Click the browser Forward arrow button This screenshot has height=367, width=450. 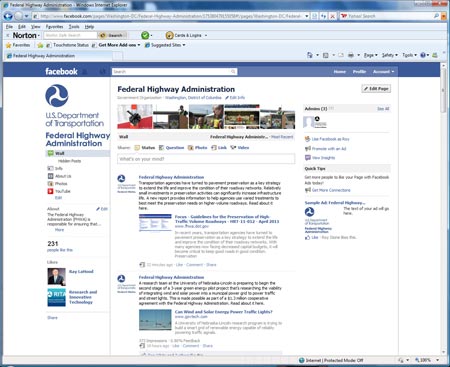[19, 16]
